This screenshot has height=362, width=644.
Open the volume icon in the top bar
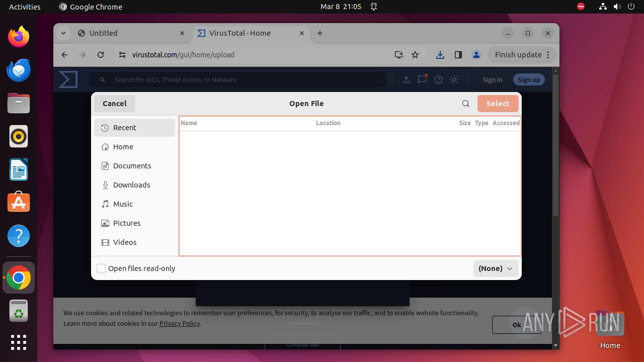[x=617, y=7]
